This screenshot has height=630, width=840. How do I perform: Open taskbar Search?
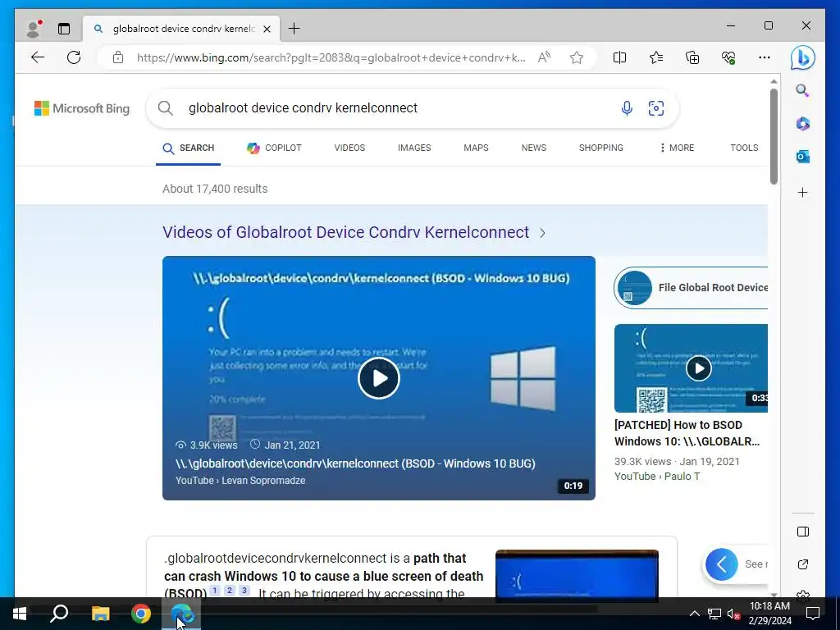(x=59, y=614)
